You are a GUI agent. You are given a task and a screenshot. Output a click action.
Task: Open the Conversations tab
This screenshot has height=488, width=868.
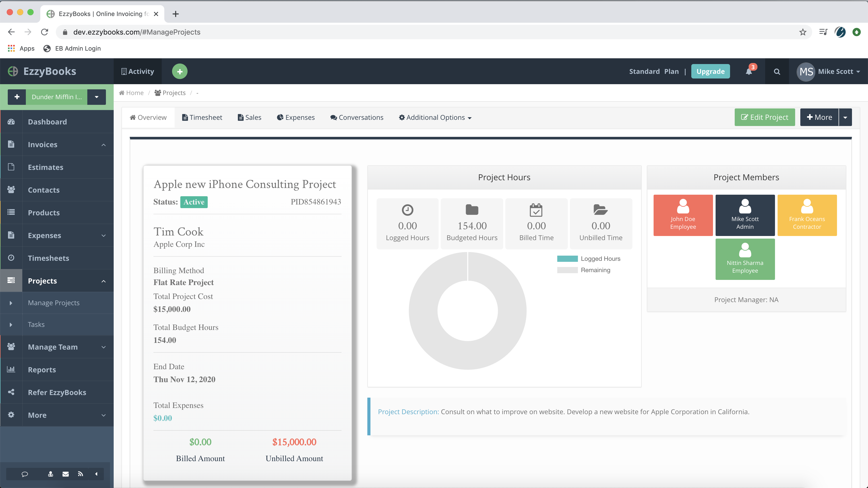[x=357, y=117]
